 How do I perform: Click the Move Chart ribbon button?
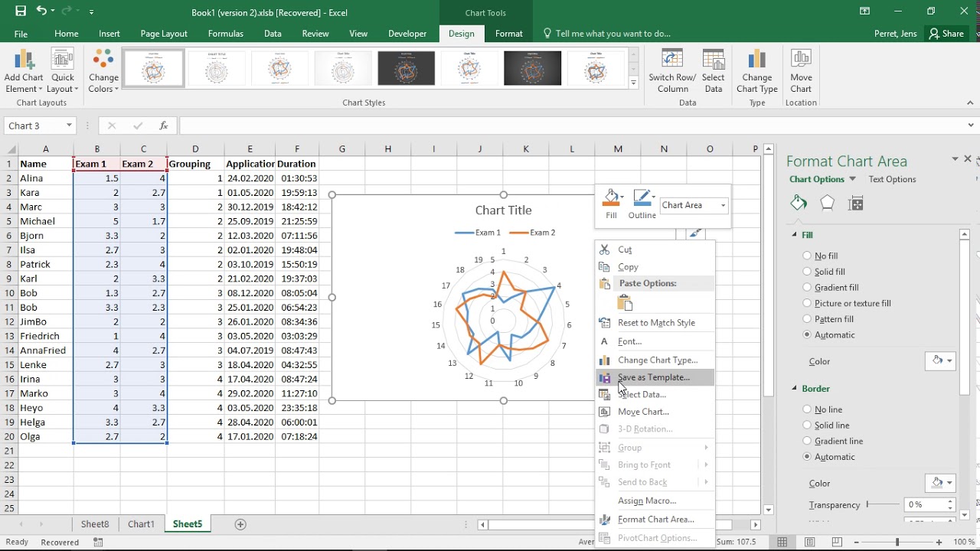click(x=801, y=71)
